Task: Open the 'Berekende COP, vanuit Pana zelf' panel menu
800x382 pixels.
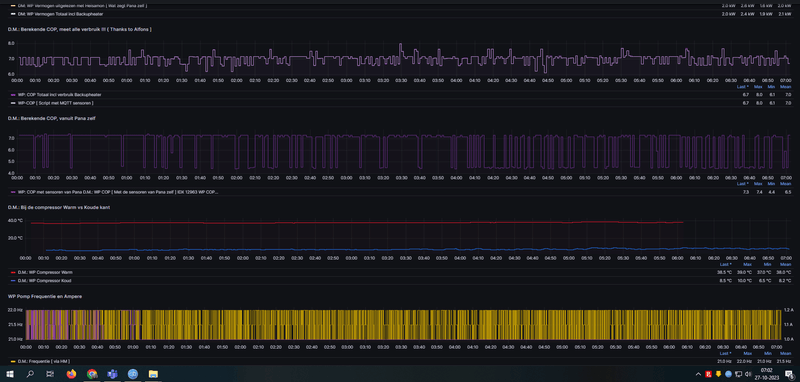Action: pyautogui.click(x=52, y=118)
